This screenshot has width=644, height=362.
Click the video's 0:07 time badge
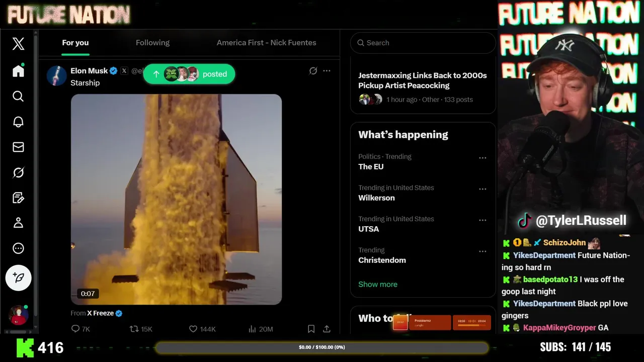coord(88,294)
